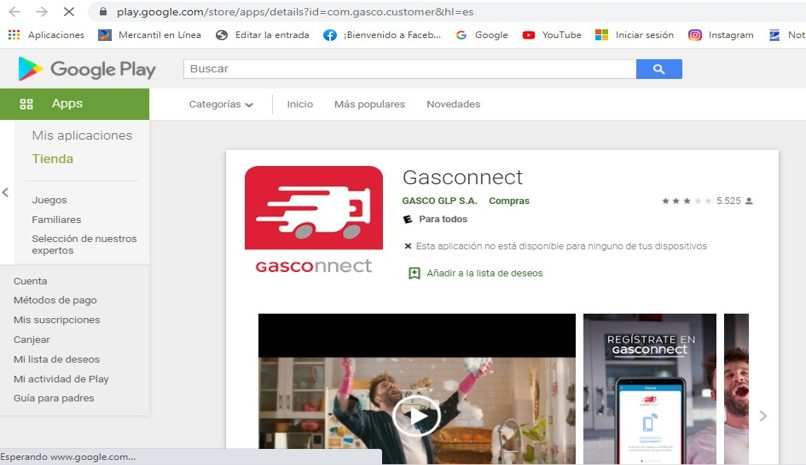806x465 pixels.
Task: Open the Google bookmark
Action: click(x=482, y=35)
